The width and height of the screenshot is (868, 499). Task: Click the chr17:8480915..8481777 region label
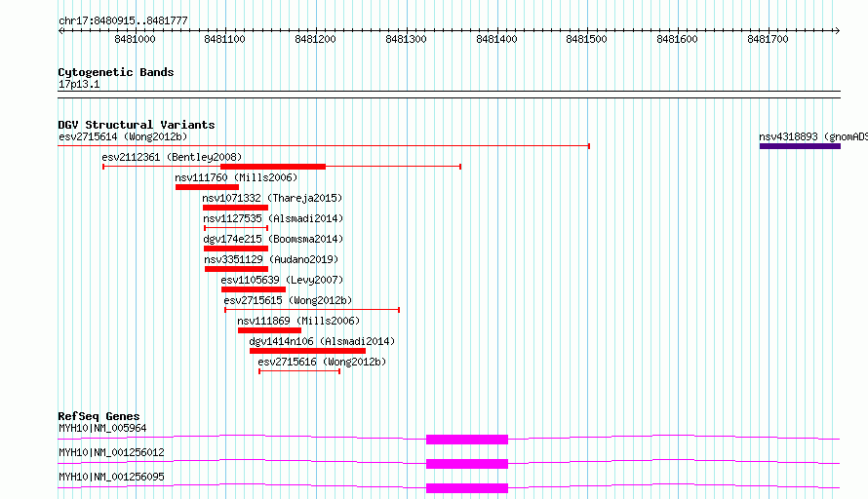click(x=123, y=21)
